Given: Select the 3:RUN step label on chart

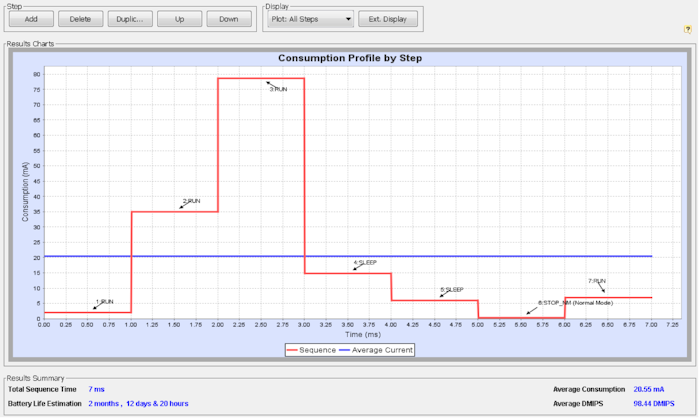Looking at the screenshot, I should coord(278,89).
